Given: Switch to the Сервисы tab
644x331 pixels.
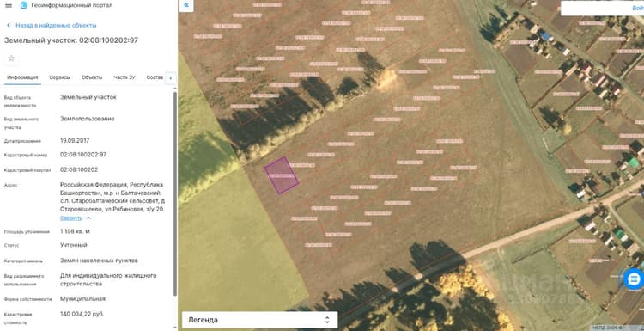Looking at the screenshot, I should [59, 77].
